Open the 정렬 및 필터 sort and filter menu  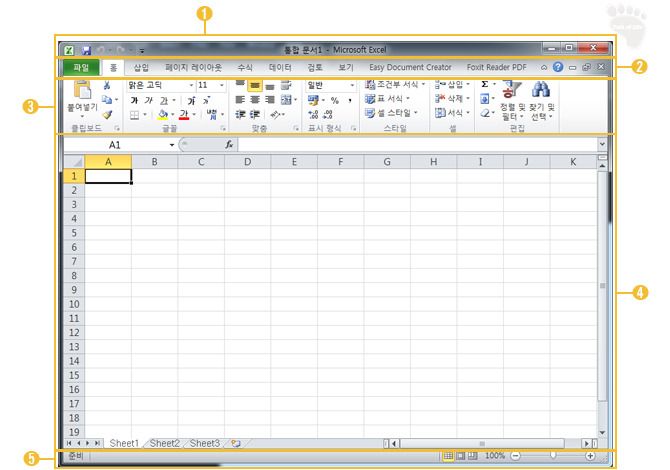coord(513,100)
